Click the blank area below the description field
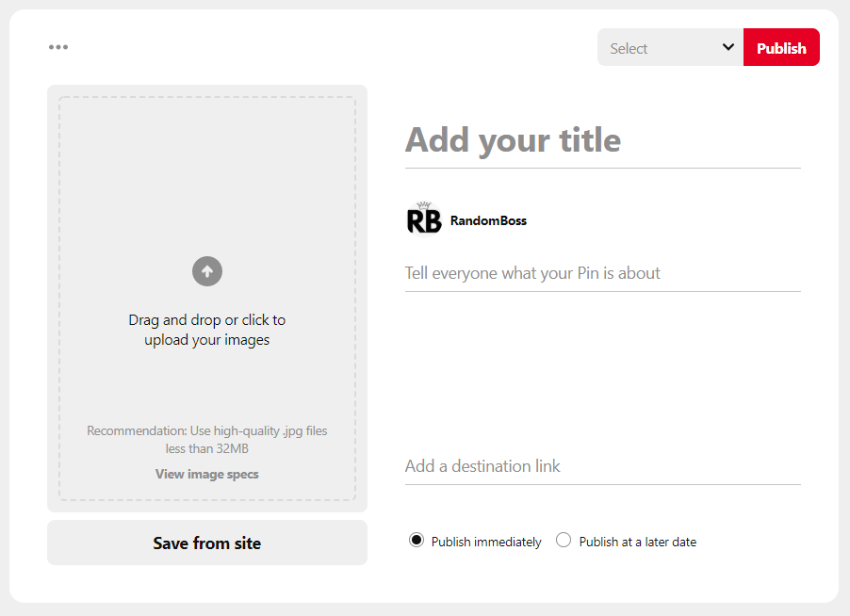The height and width of the screenshot is (616, 850). click(x=603, y=368)
